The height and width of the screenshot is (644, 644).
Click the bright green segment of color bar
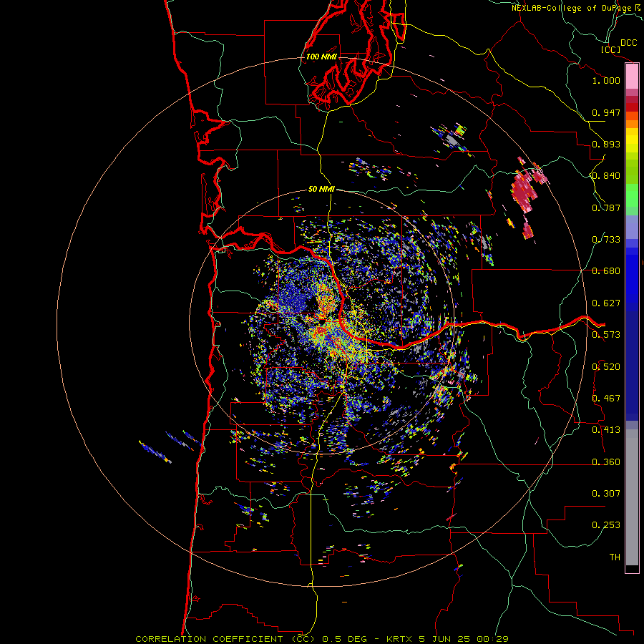coord(632,195)
